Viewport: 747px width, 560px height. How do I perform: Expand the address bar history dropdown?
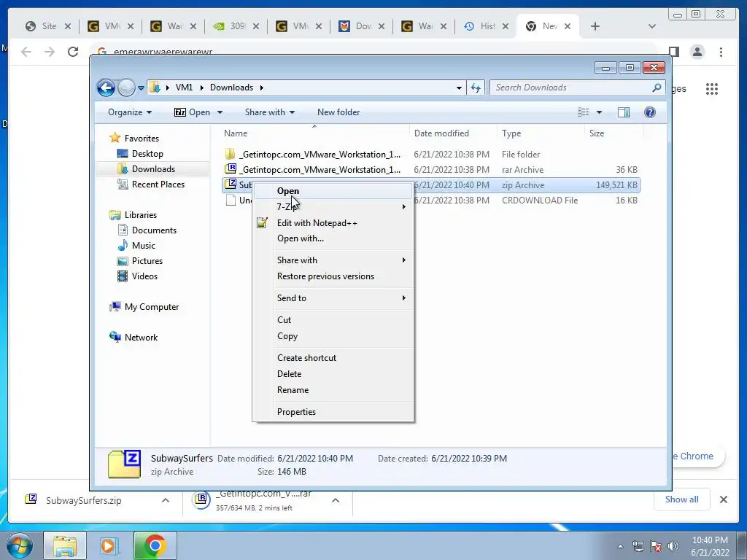459,87
